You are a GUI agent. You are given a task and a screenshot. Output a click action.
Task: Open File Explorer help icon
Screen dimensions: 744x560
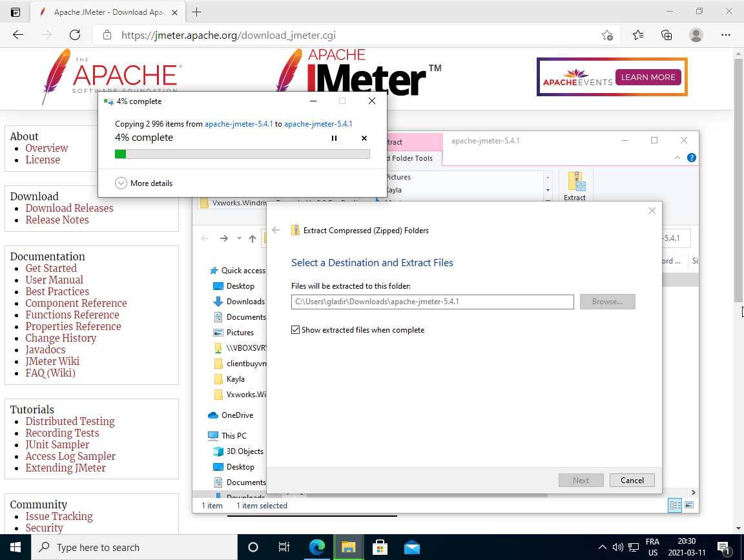[691, 158]
